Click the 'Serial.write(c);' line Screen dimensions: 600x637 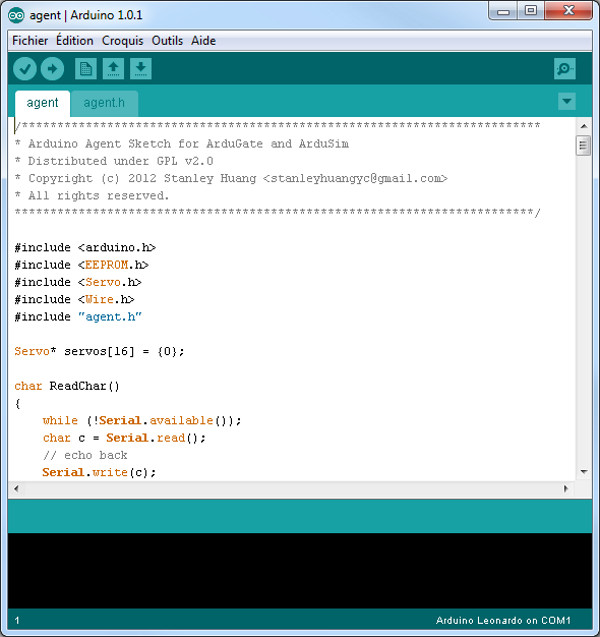[x=99, y=472]
